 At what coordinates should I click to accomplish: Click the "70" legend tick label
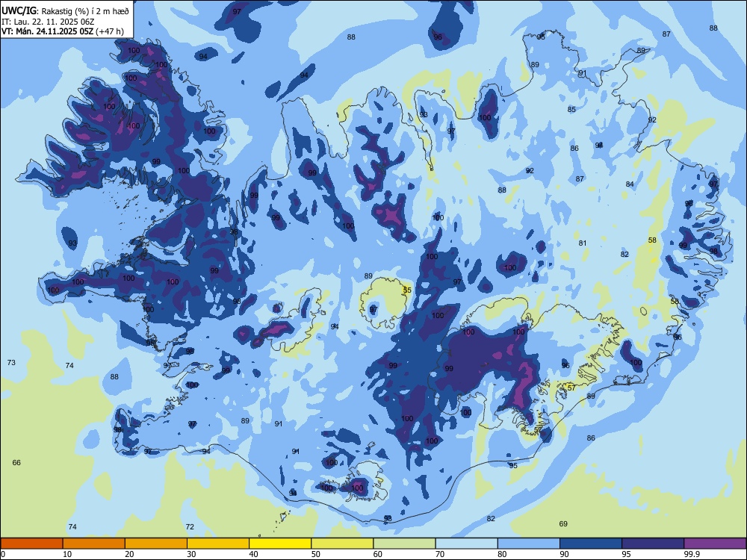[440, 554]
